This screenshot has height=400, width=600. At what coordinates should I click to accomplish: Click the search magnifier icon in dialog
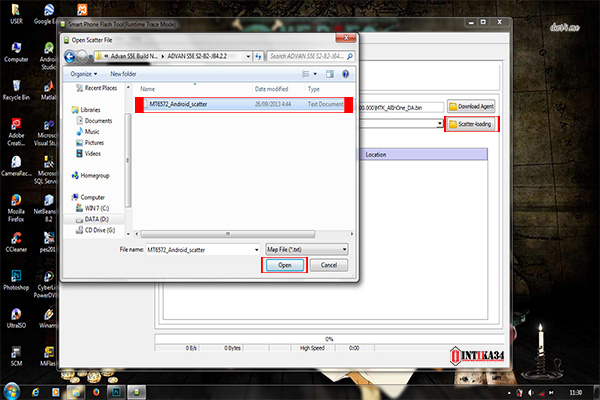click(x=350, y=56)
